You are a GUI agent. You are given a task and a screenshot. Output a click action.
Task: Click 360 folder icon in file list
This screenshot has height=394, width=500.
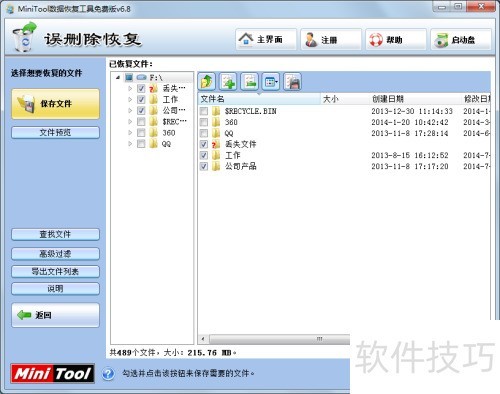216,122
